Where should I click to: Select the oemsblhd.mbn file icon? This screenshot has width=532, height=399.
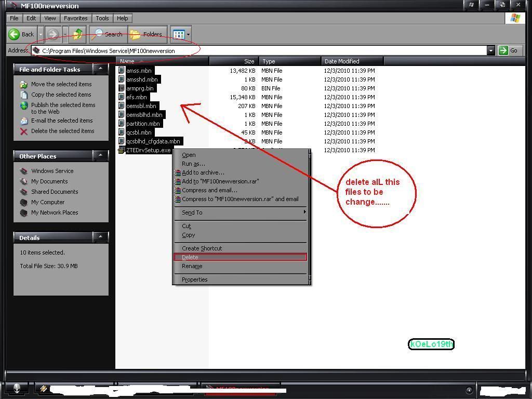pyautogui.click(x=122, y=115)
